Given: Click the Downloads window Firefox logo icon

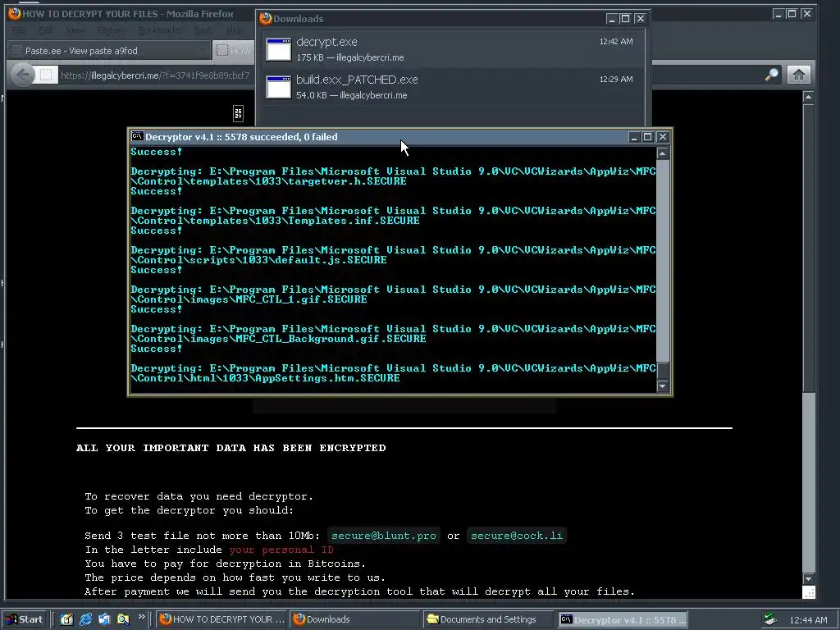Looking at the screenshot, I should pos(265,19).
